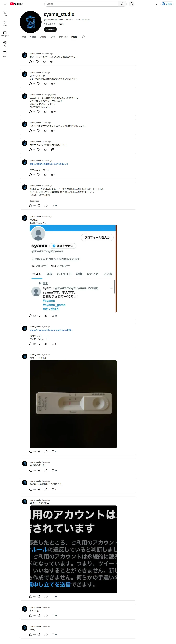The width and height of the screenshot is (176, 644).
Task: Search within the channel using magnifier icon
Action: click(x=83, y=37)
